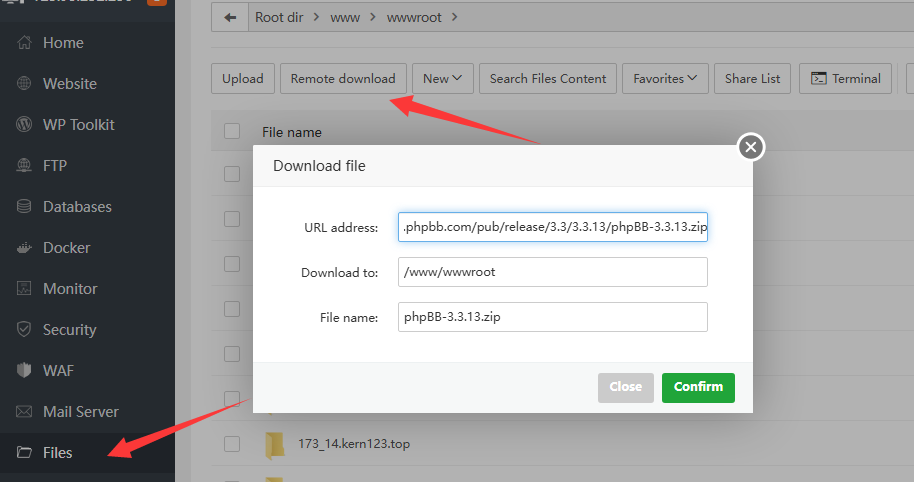Screen dimensions: 914x482
Task: Expand the New dropdown
Action: click(442, 79)
